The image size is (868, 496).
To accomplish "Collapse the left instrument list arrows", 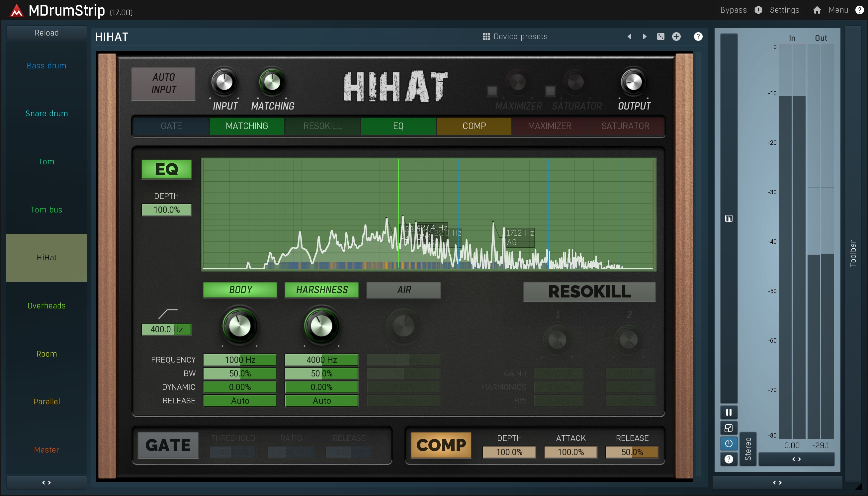I will [x=46, y=483].
